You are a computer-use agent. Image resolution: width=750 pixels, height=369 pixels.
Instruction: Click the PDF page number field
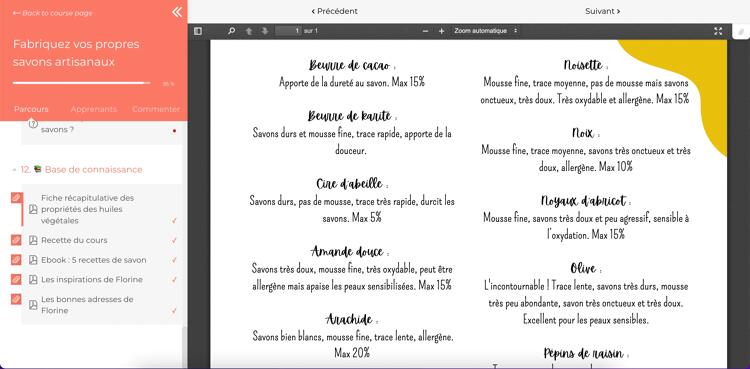coord(288,31)
